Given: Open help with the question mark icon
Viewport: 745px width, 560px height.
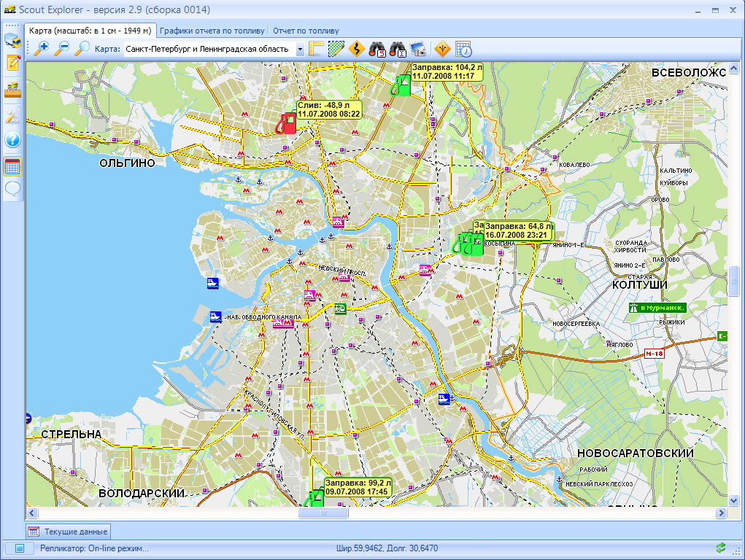Looking at the screenshot, I should coord(13,140).
